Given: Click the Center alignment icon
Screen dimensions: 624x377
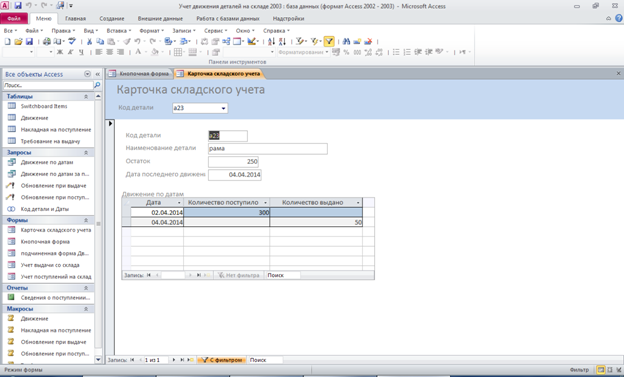Looking at the screenshot, I should point(109,52).
